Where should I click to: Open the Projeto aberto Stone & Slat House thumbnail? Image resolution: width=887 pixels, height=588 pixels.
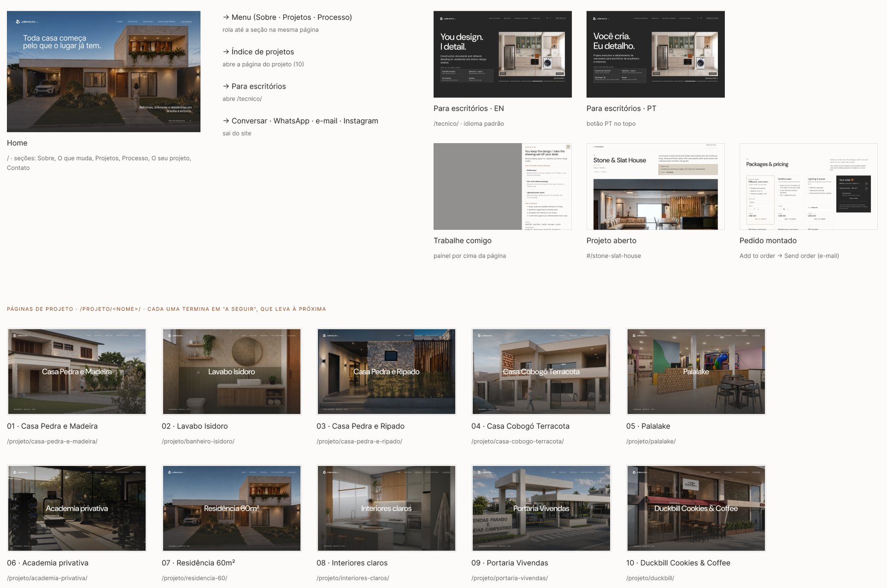(655, 186)
